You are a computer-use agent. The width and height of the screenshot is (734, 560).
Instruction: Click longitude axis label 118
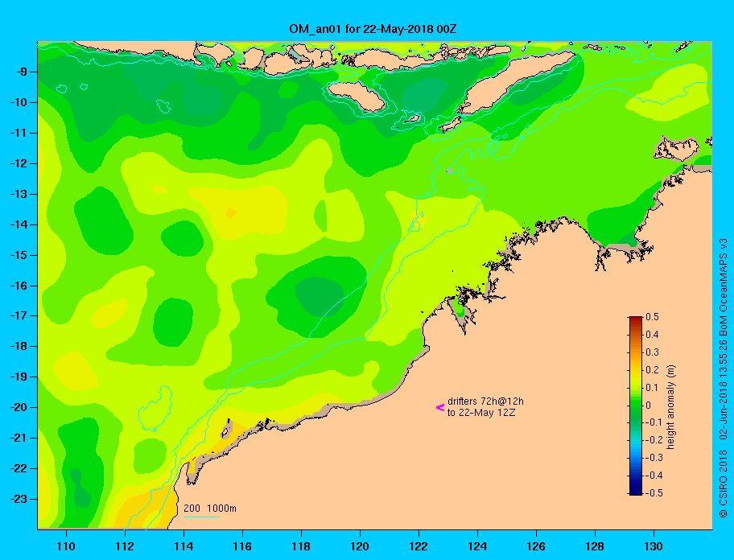click(x=301, y=546)
